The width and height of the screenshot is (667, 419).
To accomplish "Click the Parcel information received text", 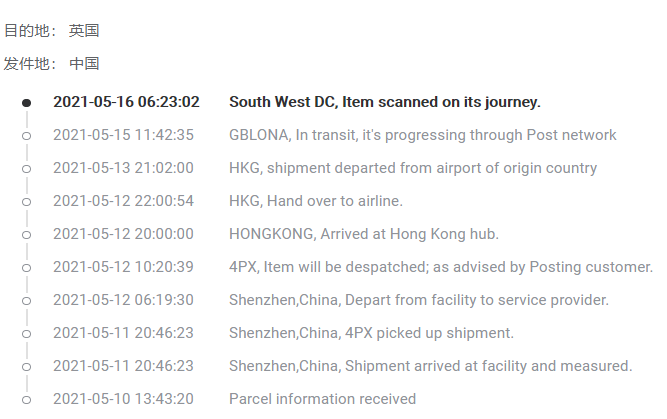I will pos(322,399).
